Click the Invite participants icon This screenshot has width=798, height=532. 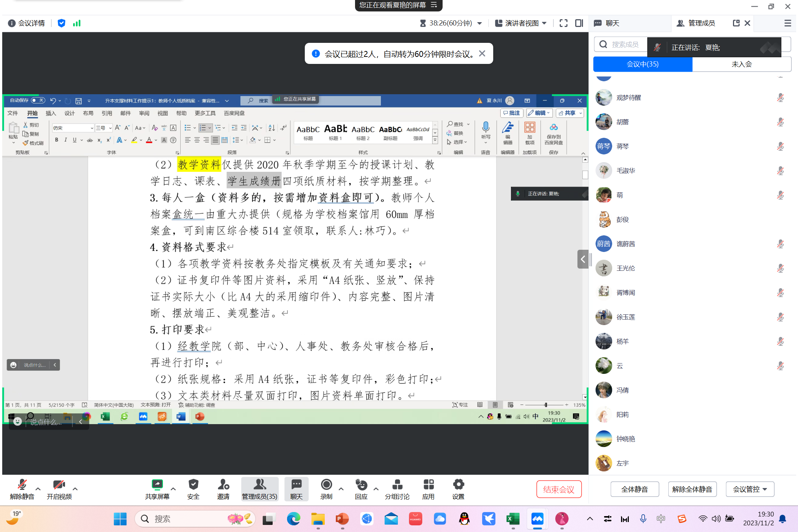pyautogui.click(x=223, y=485)
